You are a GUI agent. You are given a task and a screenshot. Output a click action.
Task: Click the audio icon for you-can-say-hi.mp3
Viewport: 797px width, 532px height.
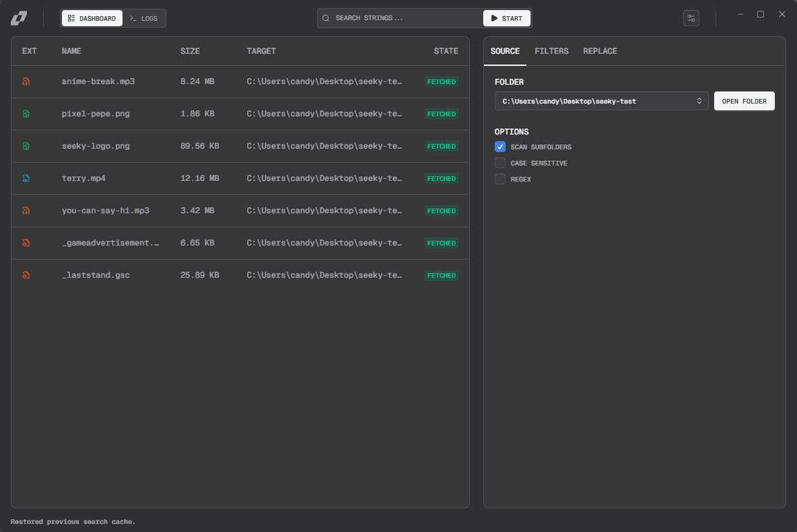[26, 211]
